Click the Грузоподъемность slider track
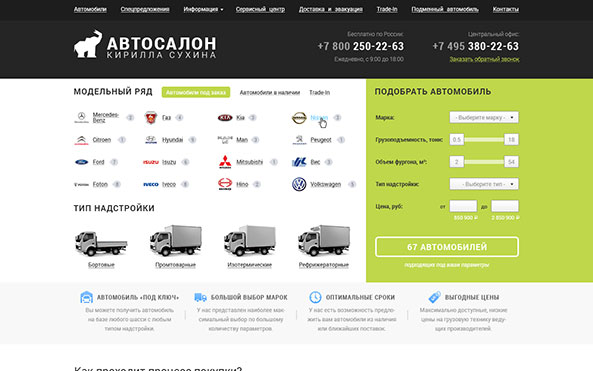 (x=484, y=140)
